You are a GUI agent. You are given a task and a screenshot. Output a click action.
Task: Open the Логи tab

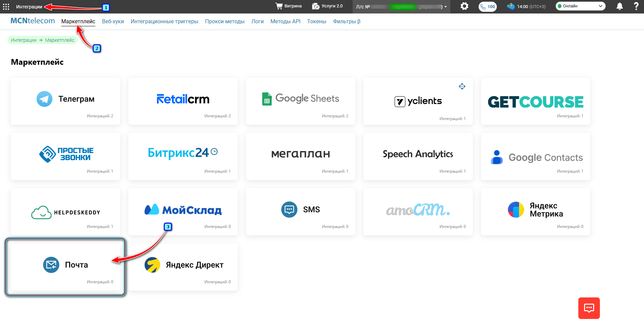257,21
